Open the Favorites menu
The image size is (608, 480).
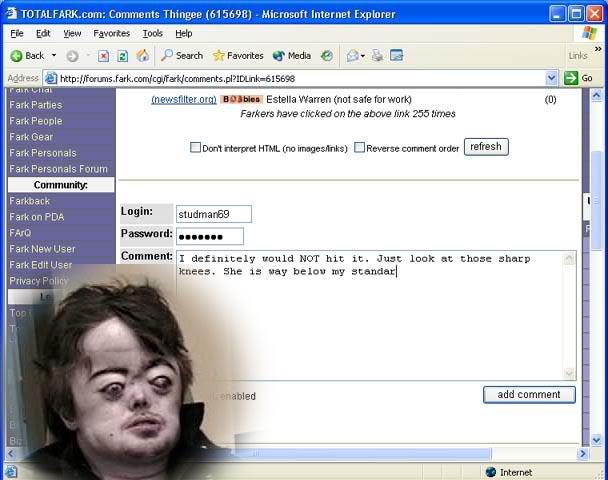coord(112,34)
